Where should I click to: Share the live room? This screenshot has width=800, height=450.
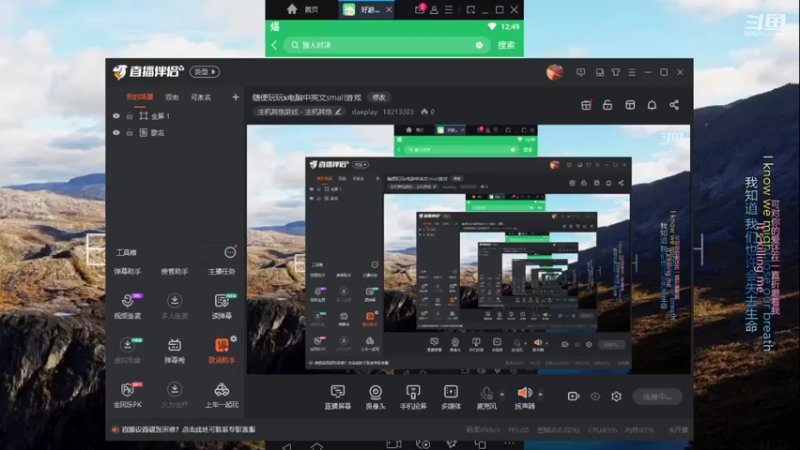pyautogui.click(x=674, y=105)
